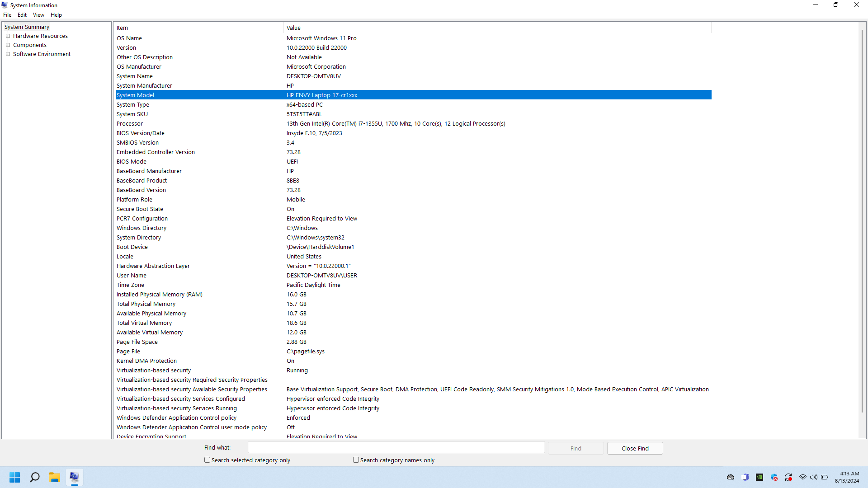Select the Available Physical Memory row
This screenshot has width=868, height=488.
click(413, 314)
